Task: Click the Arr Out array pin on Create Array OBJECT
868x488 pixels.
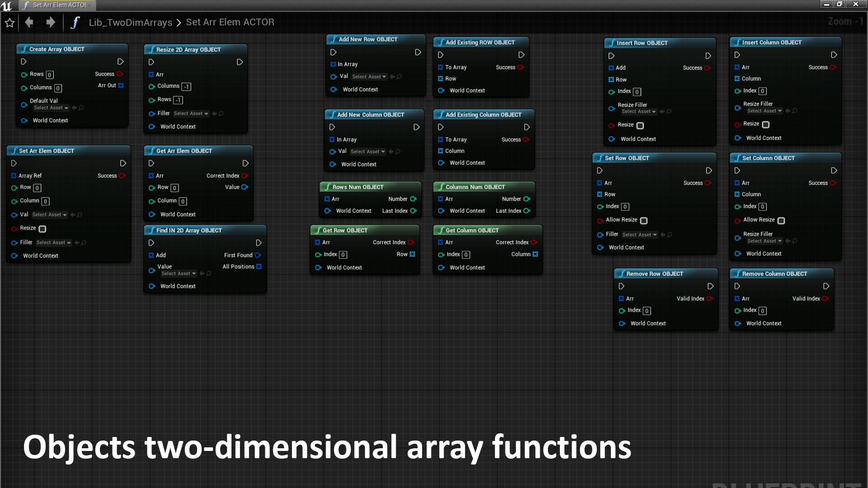Action: click(x=121, y=85)
